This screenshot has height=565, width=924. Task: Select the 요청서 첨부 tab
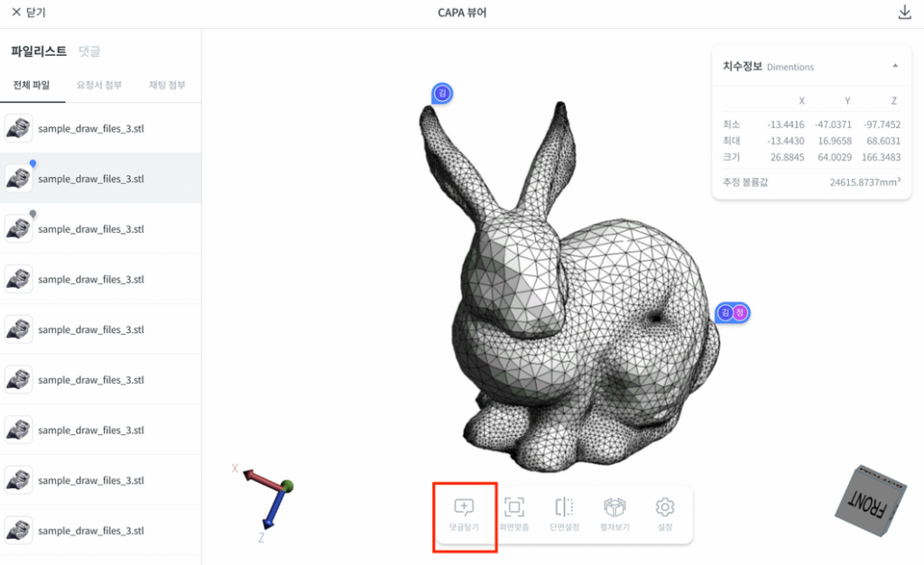tap(99, 86)
